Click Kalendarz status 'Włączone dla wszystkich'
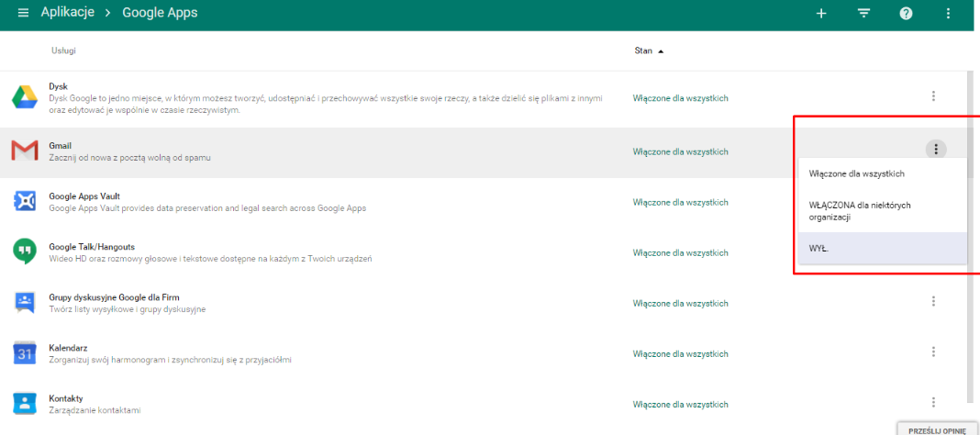Image resolution: width=980 pixels, height=435 pixels. point(681,353)
